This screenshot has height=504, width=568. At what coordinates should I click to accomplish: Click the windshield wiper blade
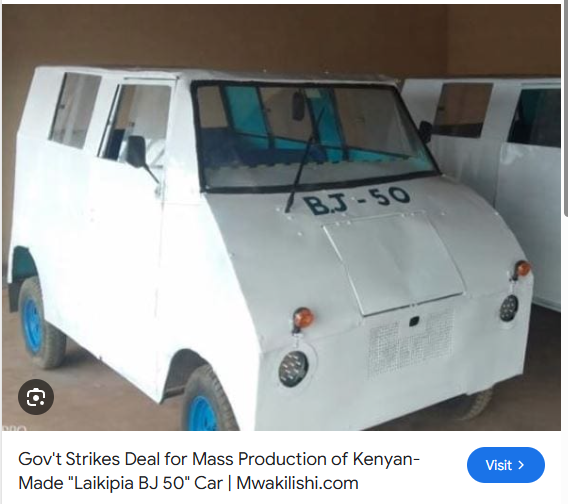(x=299, y=172)
